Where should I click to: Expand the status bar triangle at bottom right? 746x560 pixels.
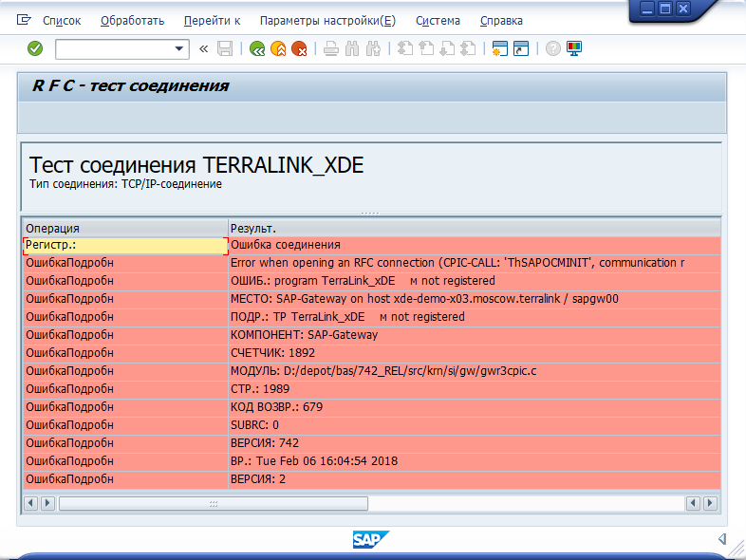pyautogui.click(x=722, y=539)
